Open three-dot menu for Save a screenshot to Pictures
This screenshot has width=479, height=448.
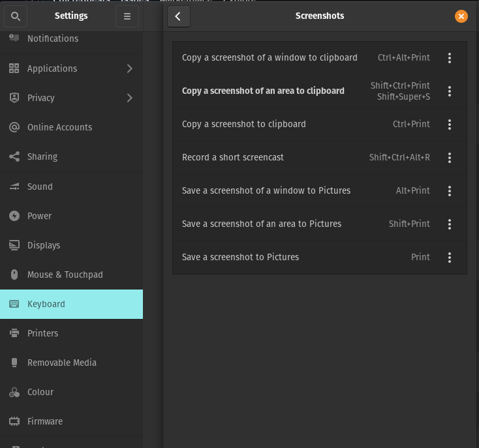click(450, 258)
